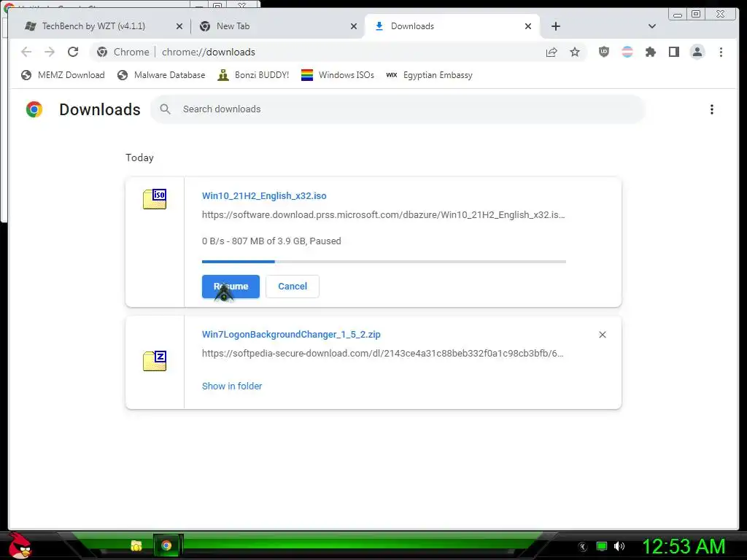
Task: Open the Downloads page more actions menu
Action: point(712,109)
